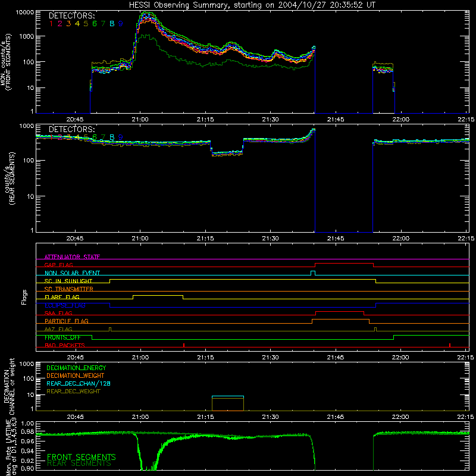Image resolution: width=476 pixels, height=476 pixels.
Task: Click the vertical Flags axis label
Action: (x=24, y=297)
